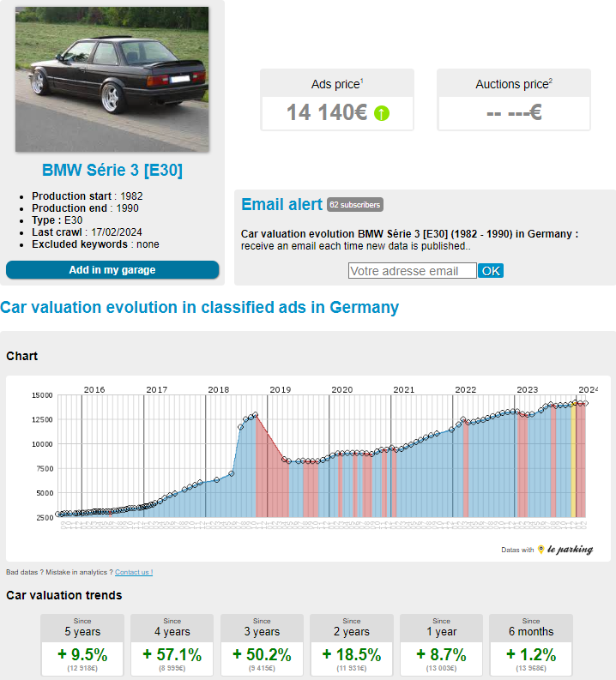
Task: Click the 2023 year label on chart
Action: click(x=528, y=389)
